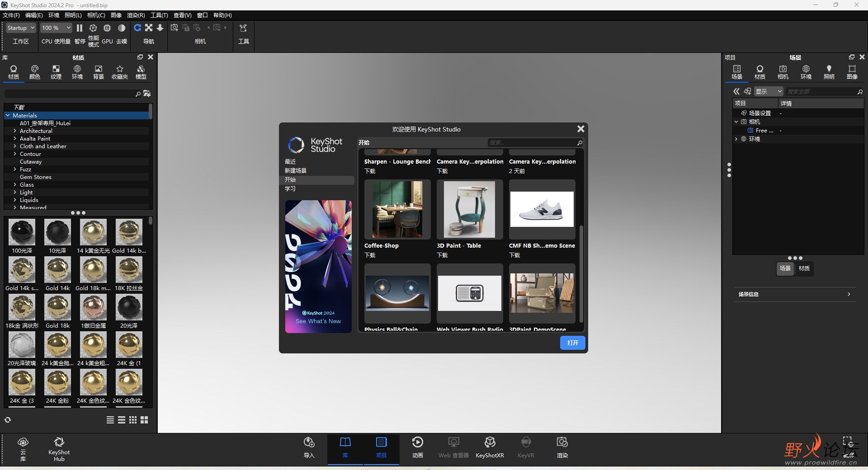This screenshot has height=470, width=868.
Task: Open KeyShot Hub
Action: coord(59,449)
